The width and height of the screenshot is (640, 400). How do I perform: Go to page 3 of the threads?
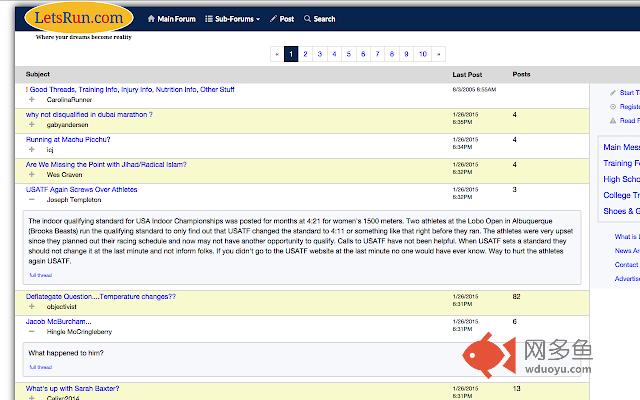point(320,54)
